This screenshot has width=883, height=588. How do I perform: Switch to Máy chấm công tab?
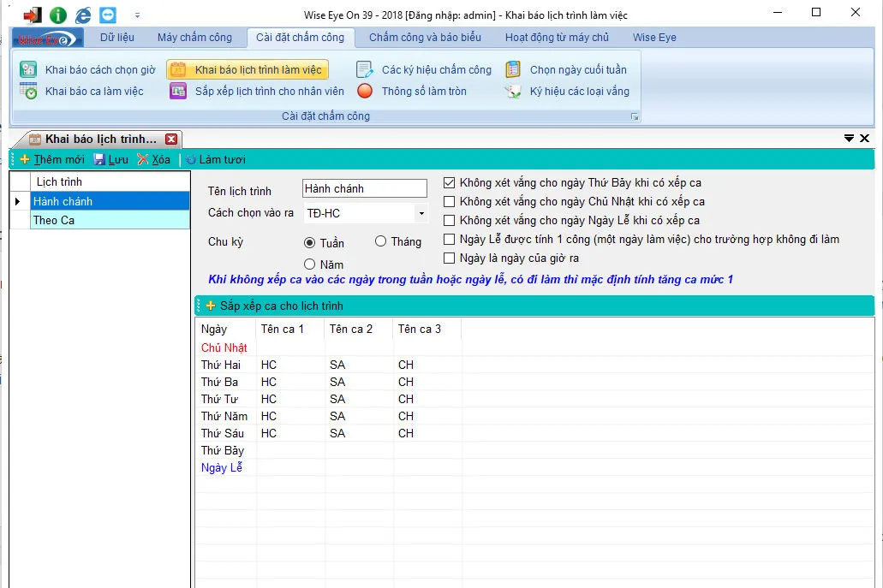[x=194, y=38]
